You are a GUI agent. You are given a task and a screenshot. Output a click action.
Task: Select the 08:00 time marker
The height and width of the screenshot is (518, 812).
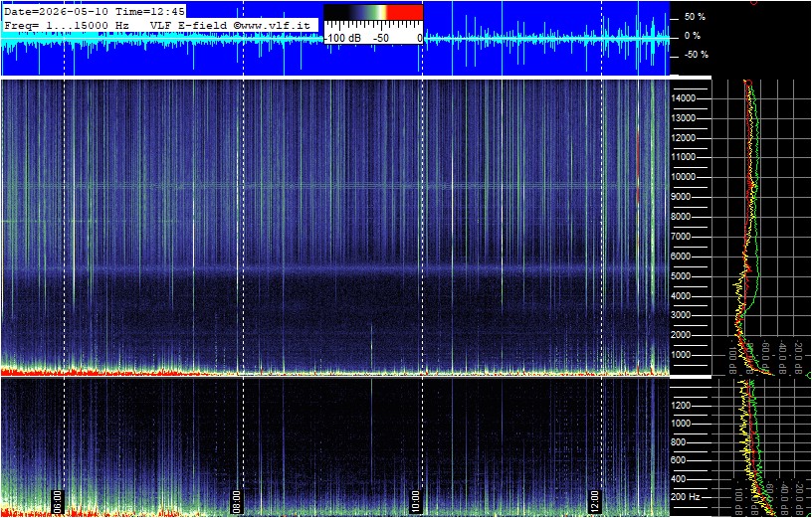pos(236,502)
